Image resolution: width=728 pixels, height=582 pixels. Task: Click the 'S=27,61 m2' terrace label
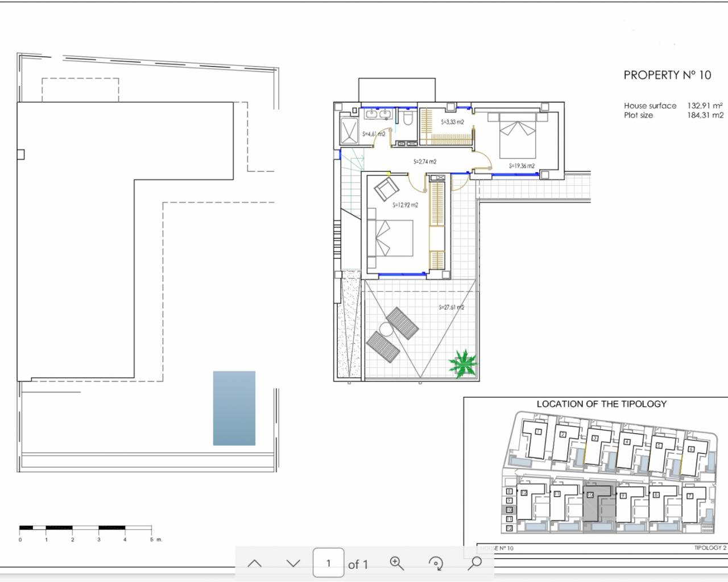(x=452, y=307)
